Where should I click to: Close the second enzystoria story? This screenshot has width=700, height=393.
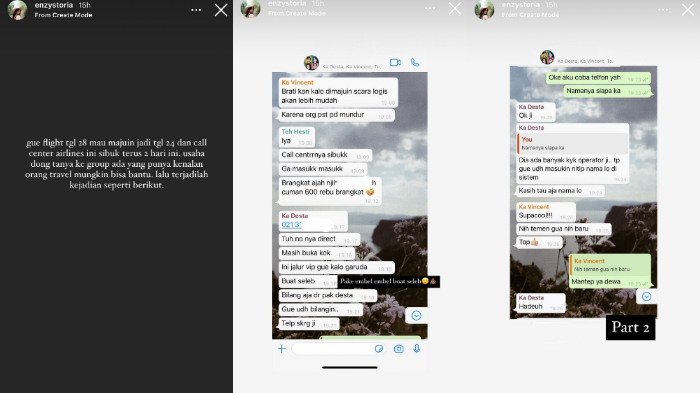click(x=455, y=8)
